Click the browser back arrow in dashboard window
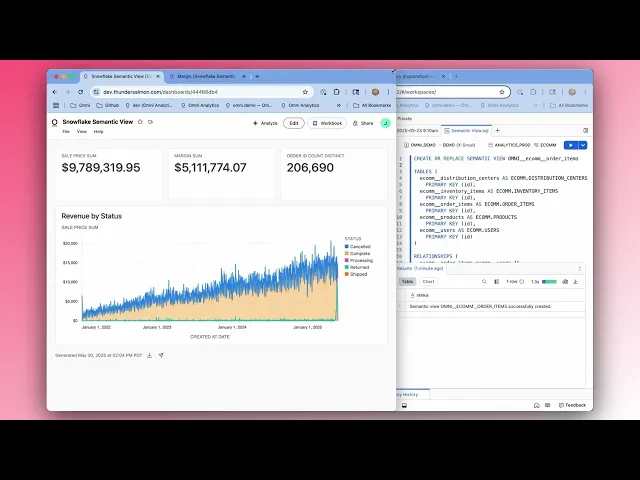640x480 pixels. coord(55,92)
